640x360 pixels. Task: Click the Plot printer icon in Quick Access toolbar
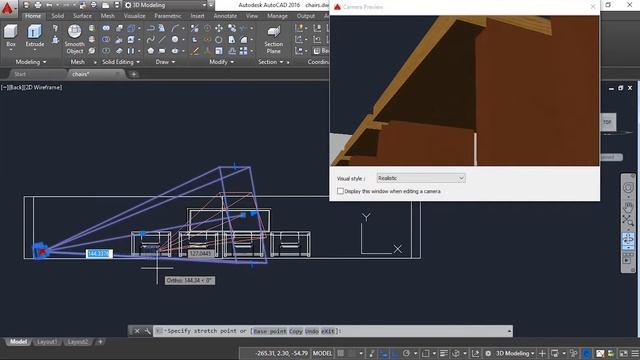click(38, 5)
